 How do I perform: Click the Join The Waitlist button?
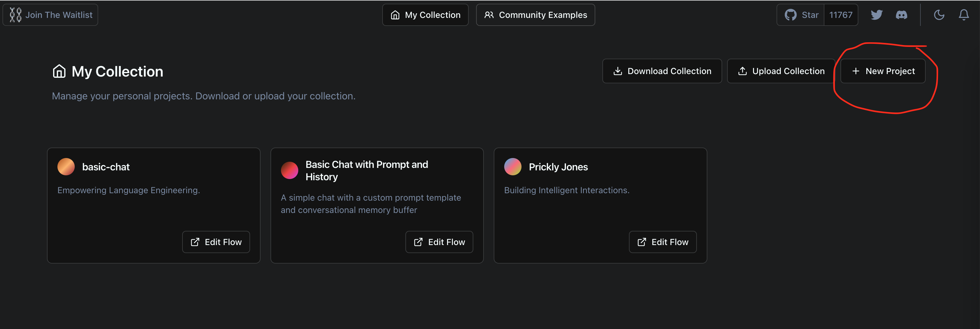[50, 15]
